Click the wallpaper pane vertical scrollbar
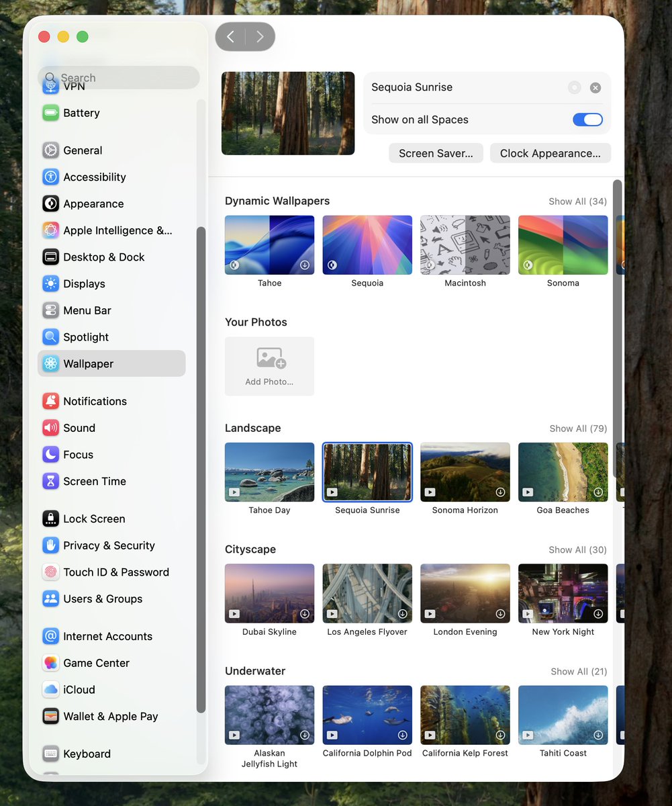Image resolution: width=672 pixels, height=806 pixels. click(617, 329)
